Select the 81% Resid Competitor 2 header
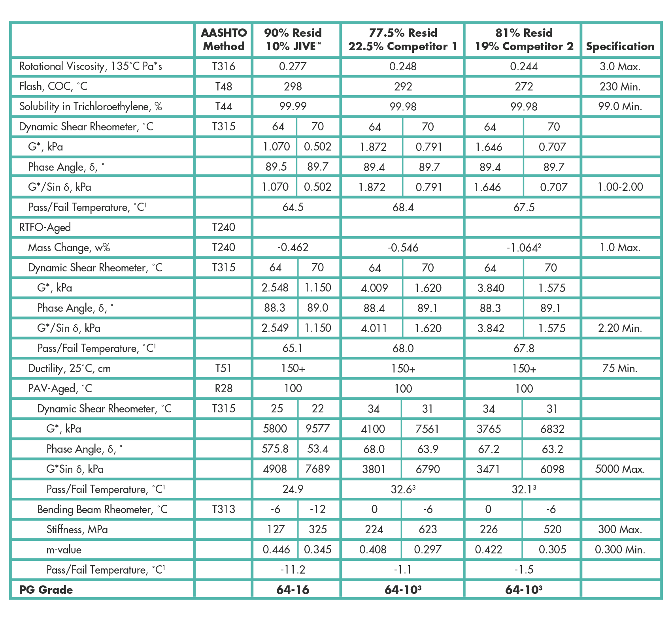 coord(524,40)
